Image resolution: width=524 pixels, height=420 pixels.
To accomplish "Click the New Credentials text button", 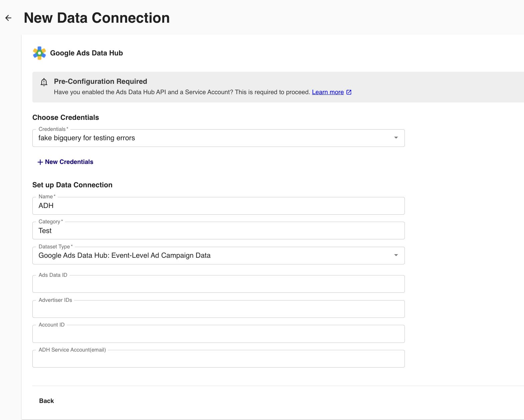I will coord(69,162).
